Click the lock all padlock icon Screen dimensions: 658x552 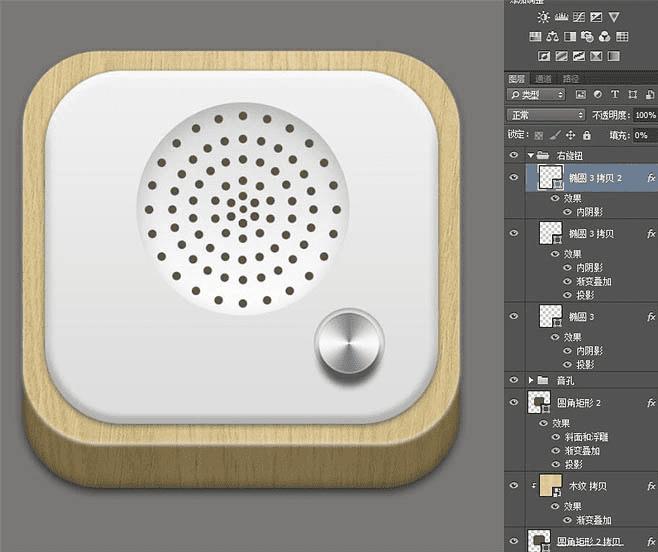point(587,135)
